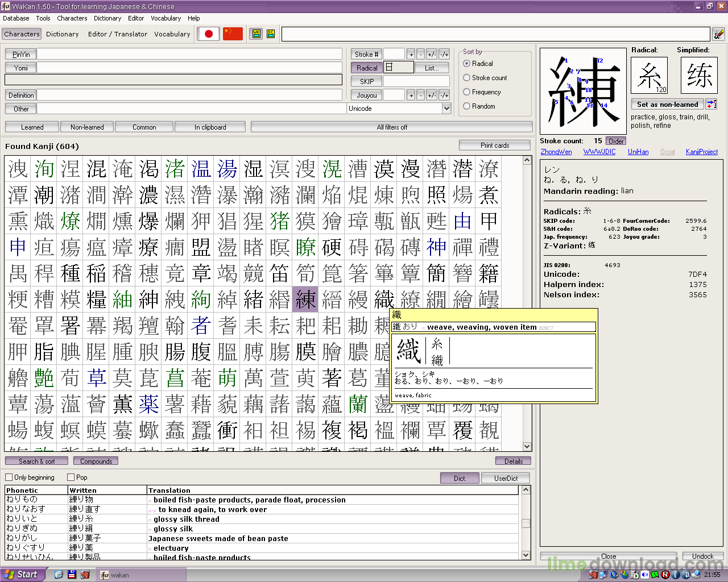Viewport: 728px width, 582px height.
Task: Click the Stroke # plus button
Action: [411, 54]
